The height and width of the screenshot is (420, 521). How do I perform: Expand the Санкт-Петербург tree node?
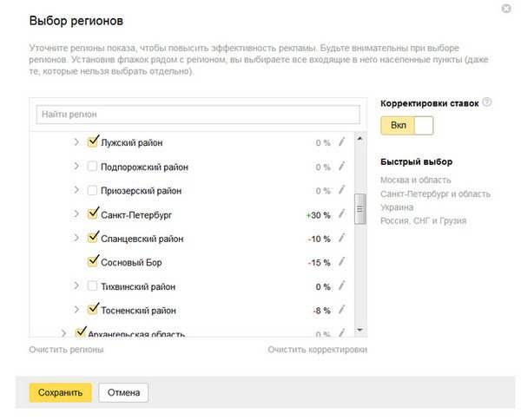[76, 214]
